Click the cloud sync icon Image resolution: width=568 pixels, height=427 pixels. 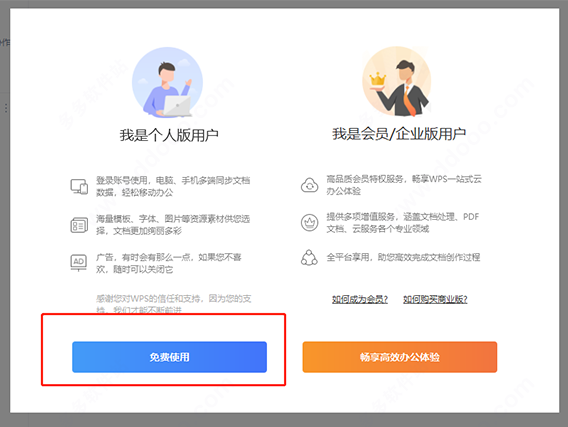pyautogui.click(x=309, y=185)
